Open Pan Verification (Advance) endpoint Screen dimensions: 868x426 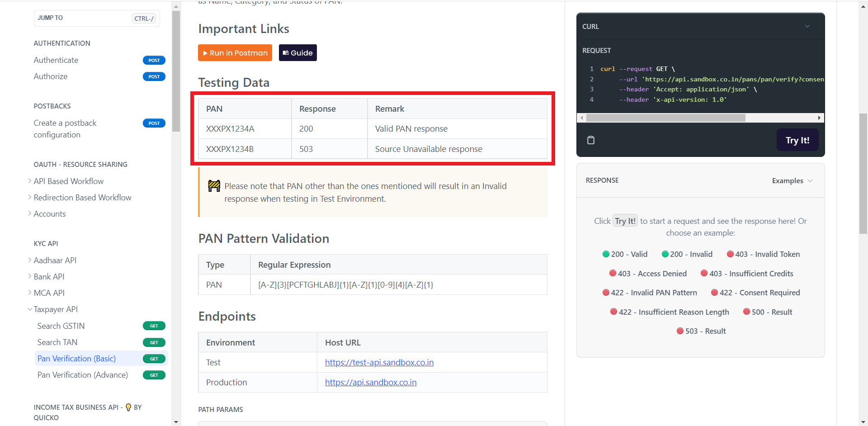[x=83, y=375]
